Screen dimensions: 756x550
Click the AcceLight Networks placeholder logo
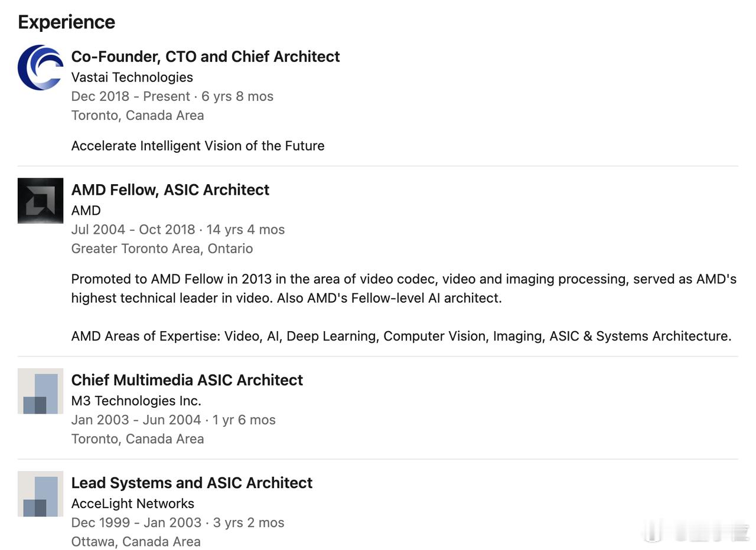point(40,493)
